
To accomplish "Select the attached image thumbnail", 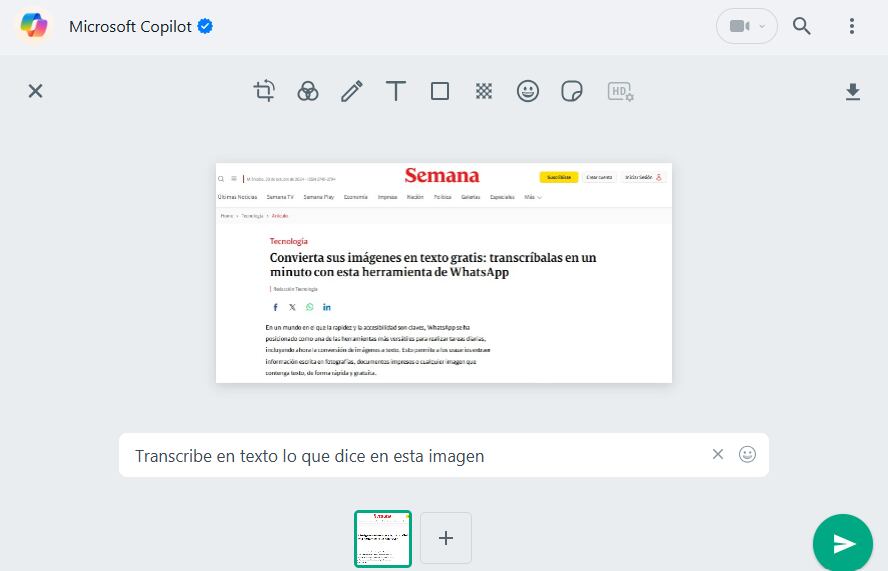I will (x=383, y=539).
